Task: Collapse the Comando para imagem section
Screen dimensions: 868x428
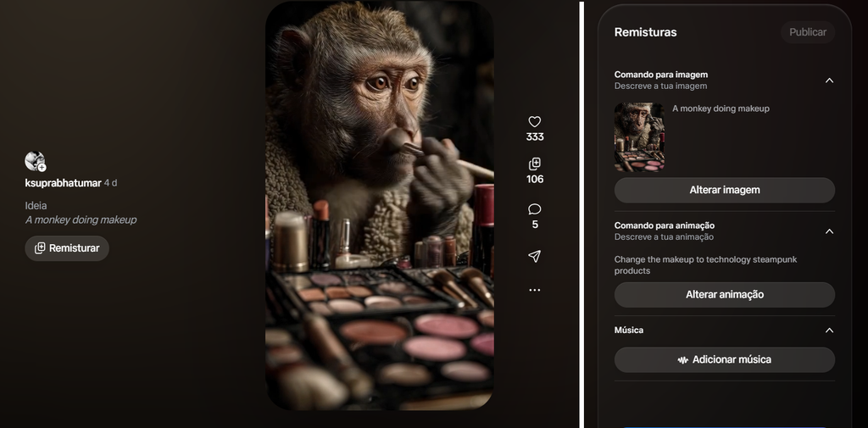Action: (x=829, y=81)
